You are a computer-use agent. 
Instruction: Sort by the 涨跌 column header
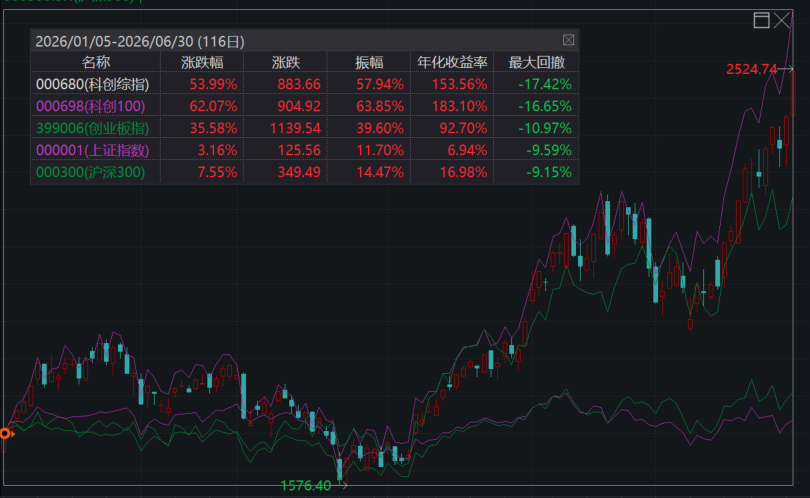pos(286,63)
